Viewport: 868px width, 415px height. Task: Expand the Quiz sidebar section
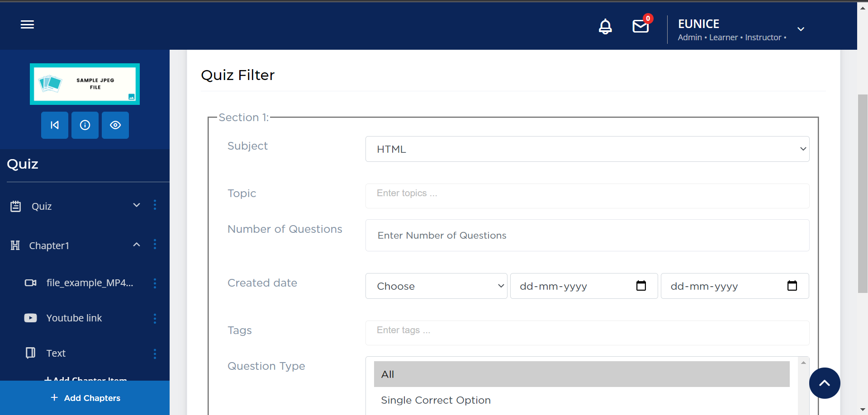tap(136, 206)
